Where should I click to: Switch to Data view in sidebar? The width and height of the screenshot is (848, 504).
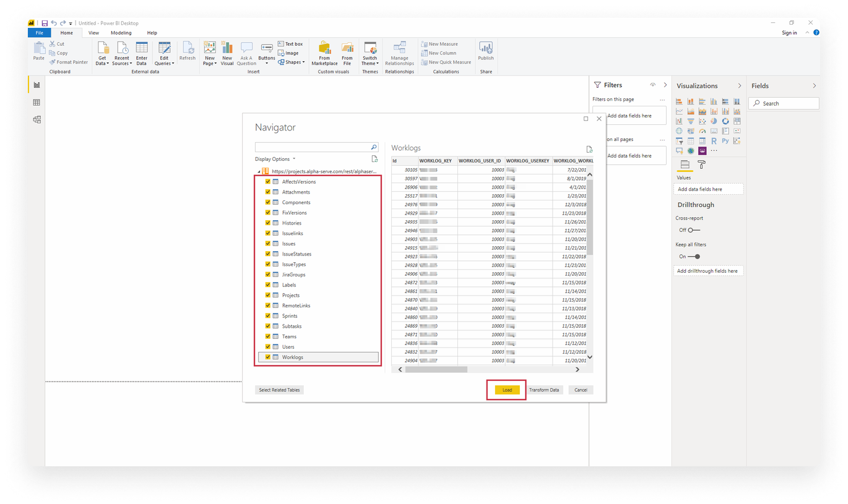pos(37,102)
